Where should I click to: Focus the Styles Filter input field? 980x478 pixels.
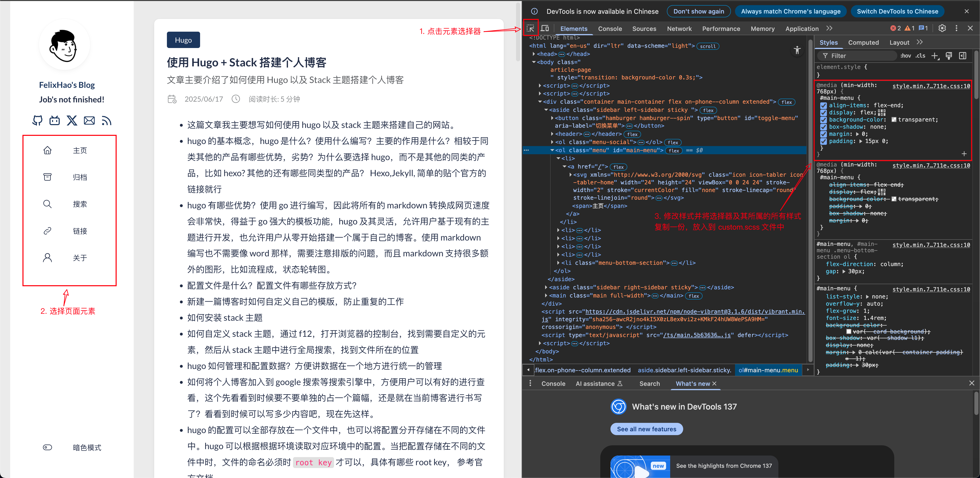click(857, 56)
